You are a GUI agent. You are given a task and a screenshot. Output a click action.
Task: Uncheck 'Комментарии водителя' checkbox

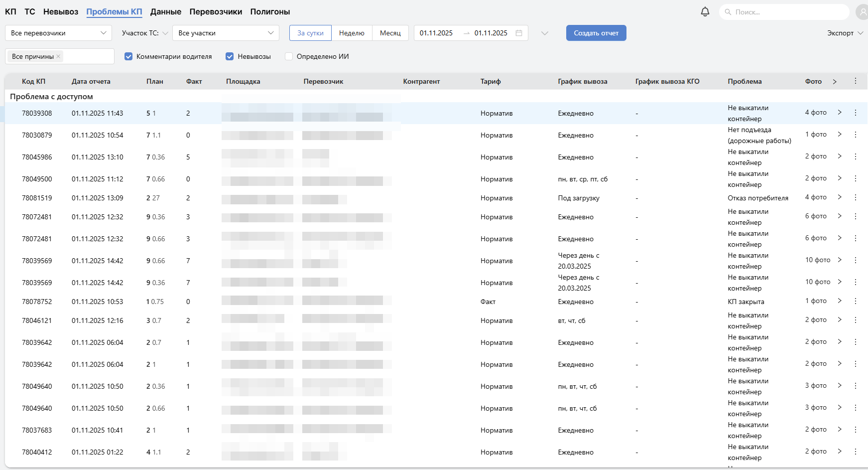coord(128,56)
